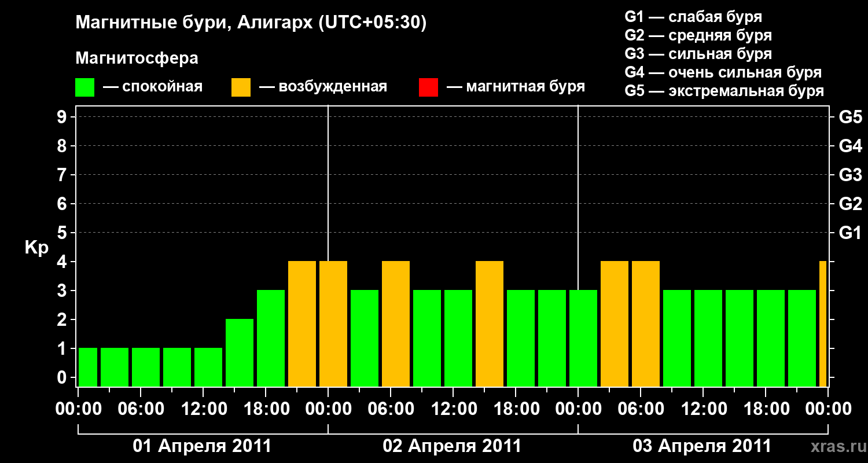868x463 pixels.
Task: Click the '0' value on Kp axis
Action: point(63,377)
